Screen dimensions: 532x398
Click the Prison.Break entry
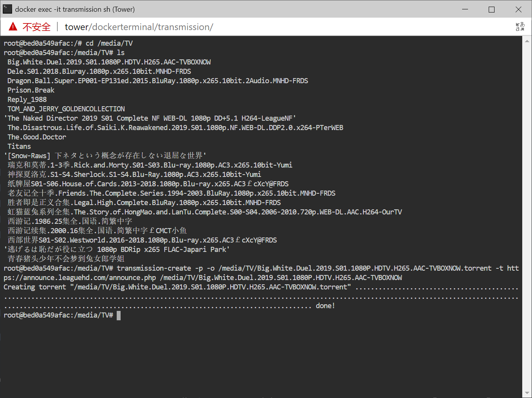(x=31, y=90)
